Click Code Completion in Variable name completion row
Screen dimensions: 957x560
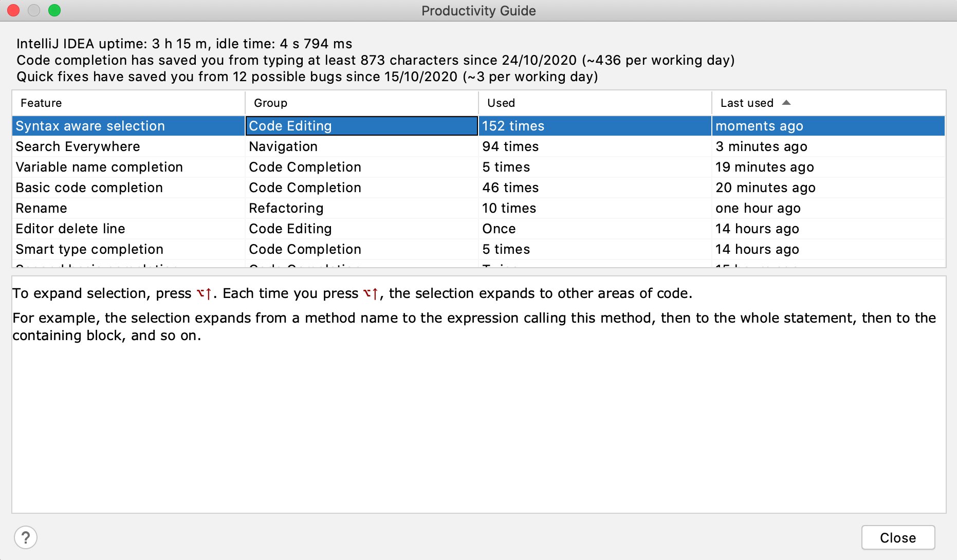tap(362, 167)
